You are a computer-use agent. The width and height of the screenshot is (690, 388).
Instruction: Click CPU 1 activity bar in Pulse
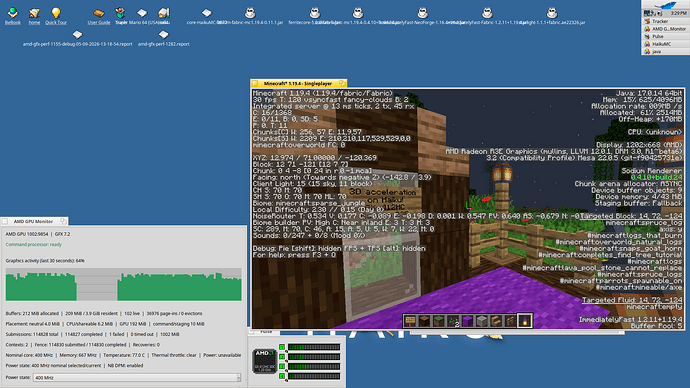point(314,347)
